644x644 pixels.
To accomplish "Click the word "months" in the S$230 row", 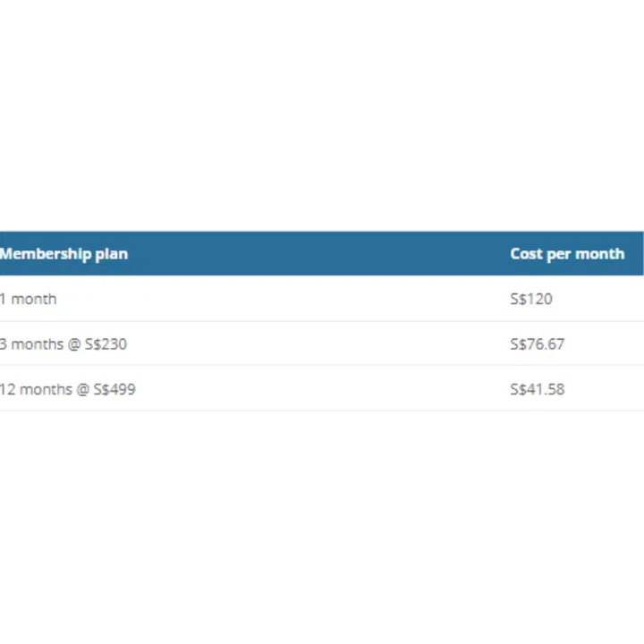I will coord(38,344).
